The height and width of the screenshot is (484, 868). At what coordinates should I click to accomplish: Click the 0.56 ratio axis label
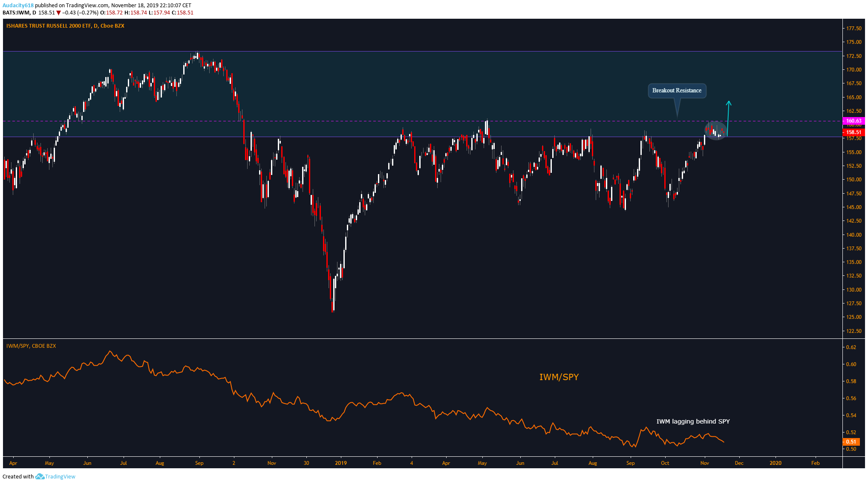coord(851,398)
